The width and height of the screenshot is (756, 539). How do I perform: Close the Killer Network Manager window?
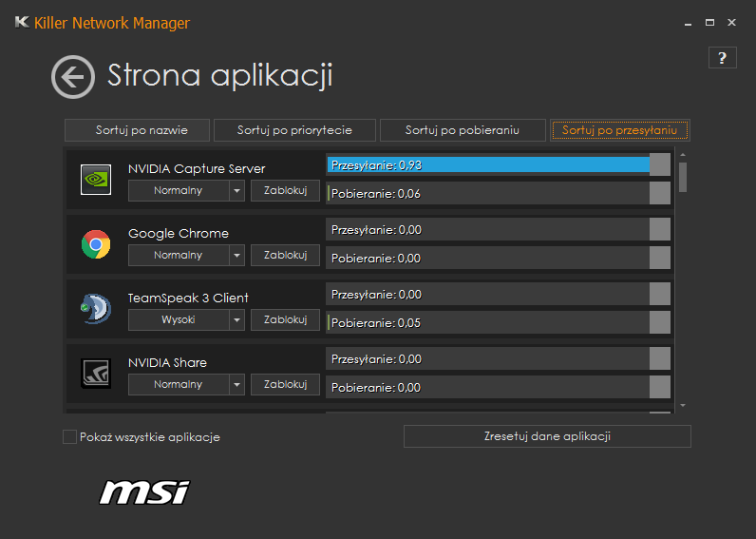click(732, 23)
